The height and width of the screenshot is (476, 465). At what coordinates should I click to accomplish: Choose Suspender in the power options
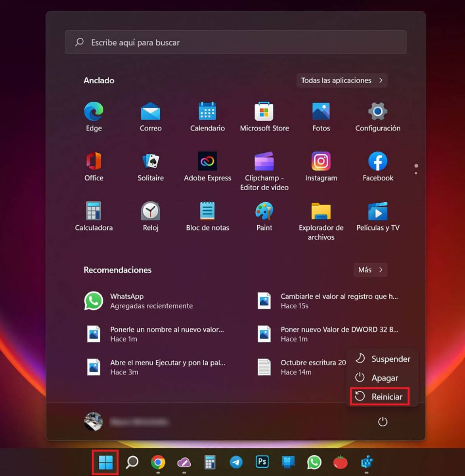383,359
